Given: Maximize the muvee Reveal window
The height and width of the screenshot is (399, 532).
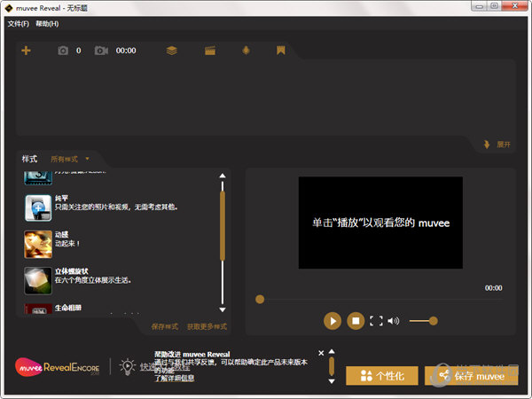Looking at the screenshot, I should tap(495, 6).
